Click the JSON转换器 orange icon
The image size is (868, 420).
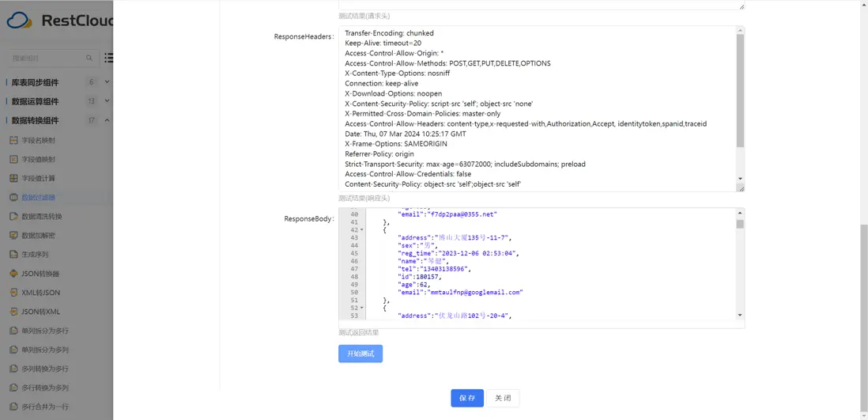point(13,274)
